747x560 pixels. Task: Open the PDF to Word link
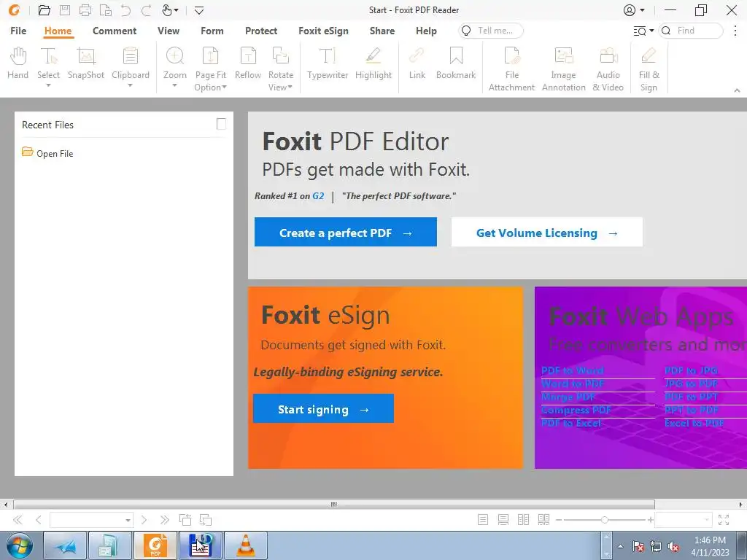click(573, 370)
